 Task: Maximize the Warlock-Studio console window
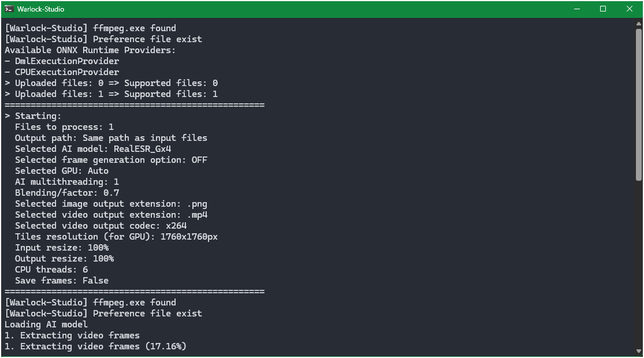(x=603, y=9)
